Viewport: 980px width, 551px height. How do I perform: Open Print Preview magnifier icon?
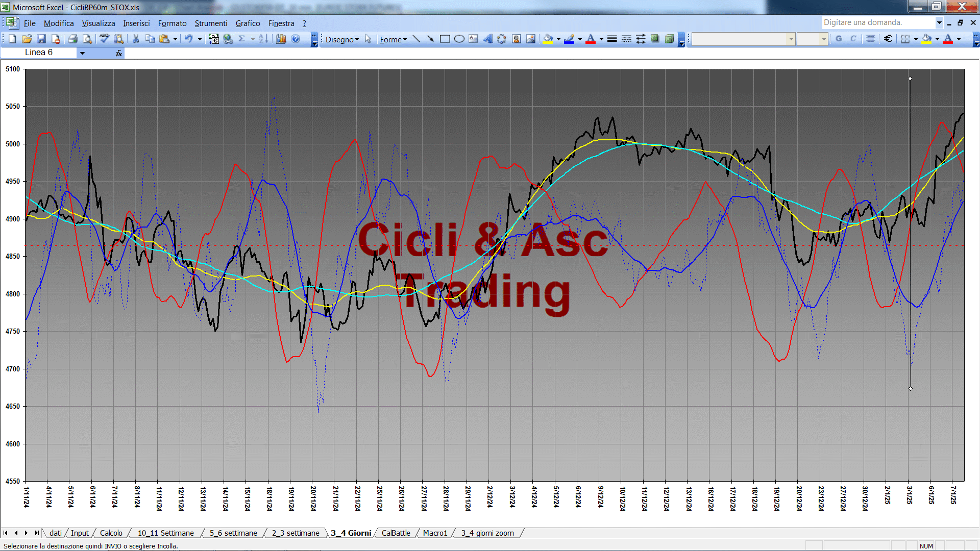click(x=87, y=39)
